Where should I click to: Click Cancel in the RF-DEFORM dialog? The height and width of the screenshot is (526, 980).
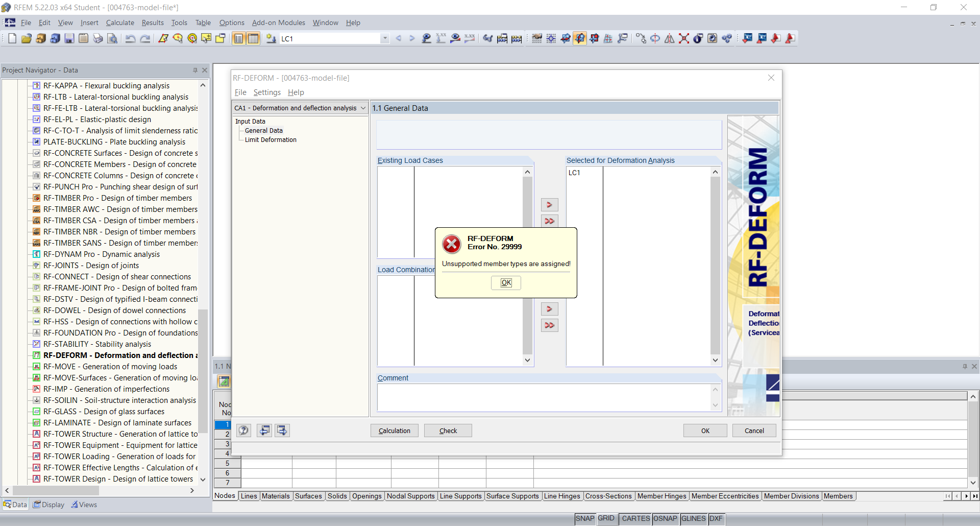(x=754, y=431)
